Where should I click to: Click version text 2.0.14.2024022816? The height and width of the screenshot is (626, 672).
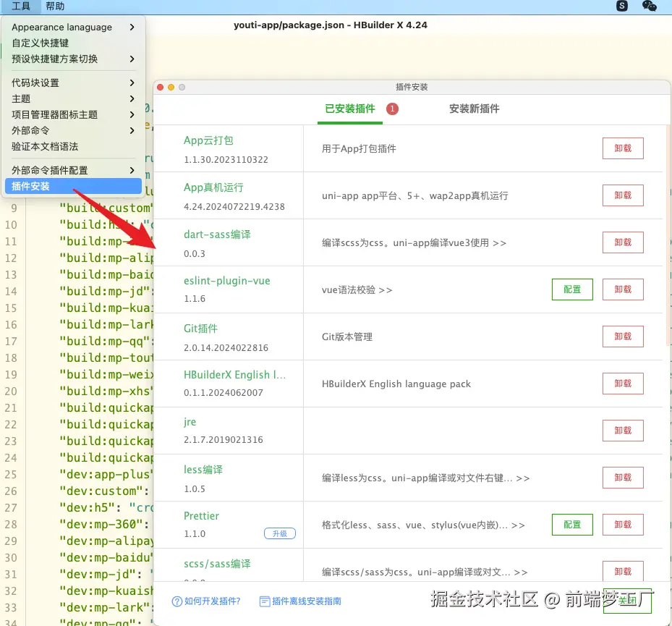click(226, 347)
